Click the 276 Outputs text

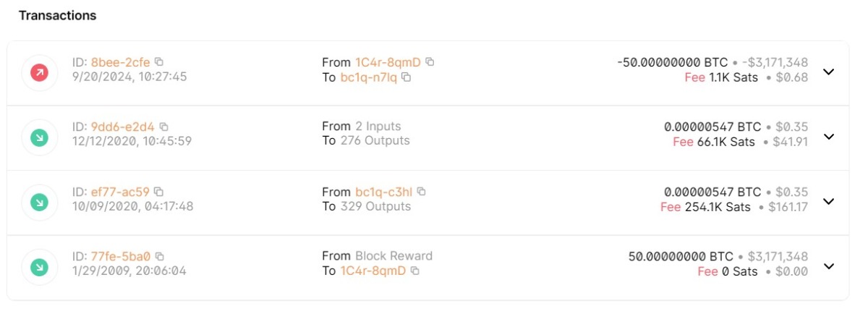click(375, 141)
